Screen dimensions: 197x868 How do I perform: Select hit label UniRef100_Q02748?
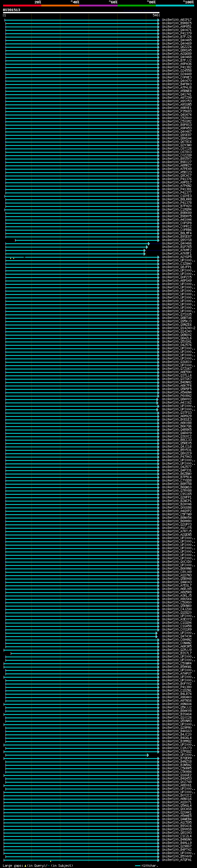176,782
